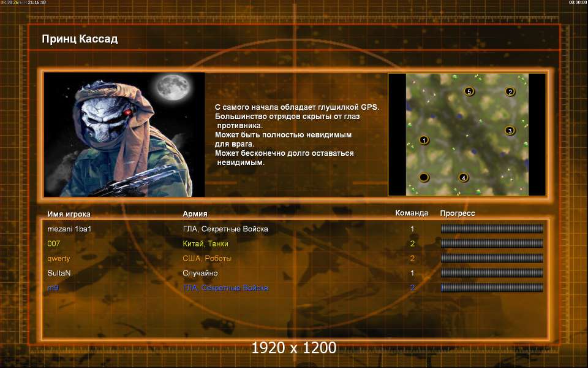Select player name '007'
Image resolution: width=588 pixels, height=368 pixels.
click(x=54, y=243)
